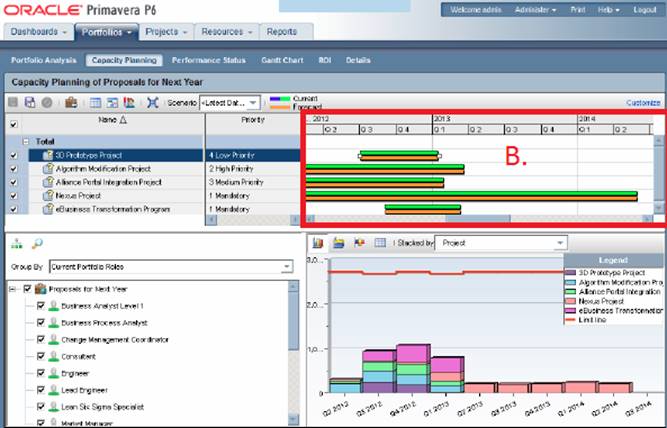Click the grid spreadsheet icon beside Stacked by

(380, 243)
